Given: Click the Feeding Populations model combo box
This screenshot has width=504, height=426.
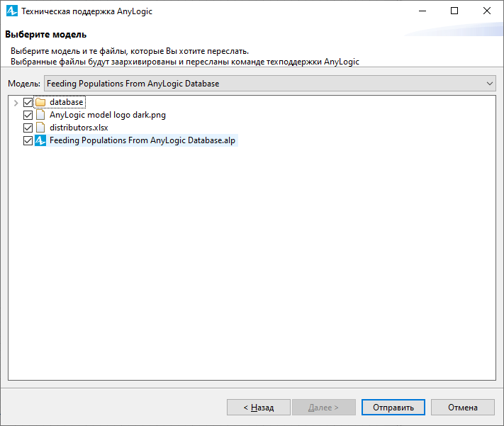Looking at the screenshot, I should pyautogui.click(x=270, y=84).
